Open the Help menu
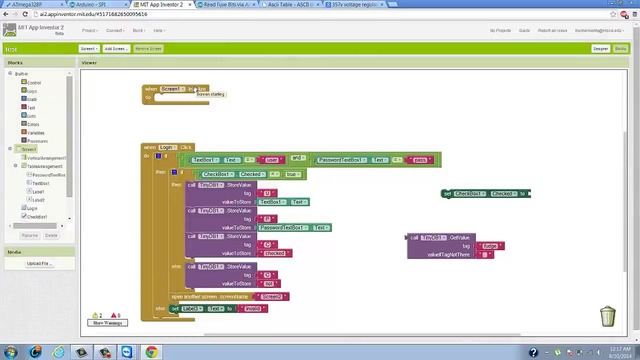640x360 pixels. point(159,31)
